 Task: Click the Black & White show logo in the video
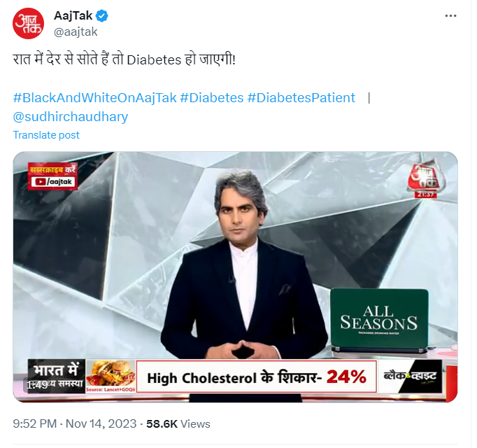click(x=412, y=377)
